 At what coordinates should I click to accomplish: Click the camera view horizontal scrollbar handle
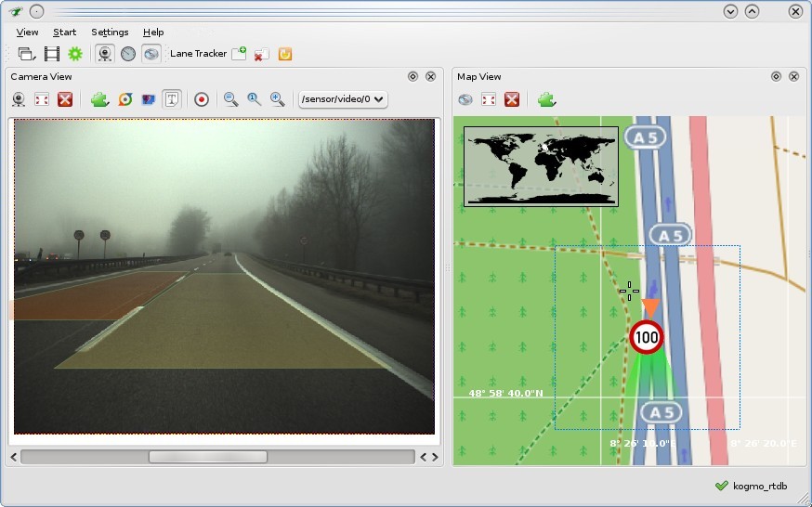207,457
